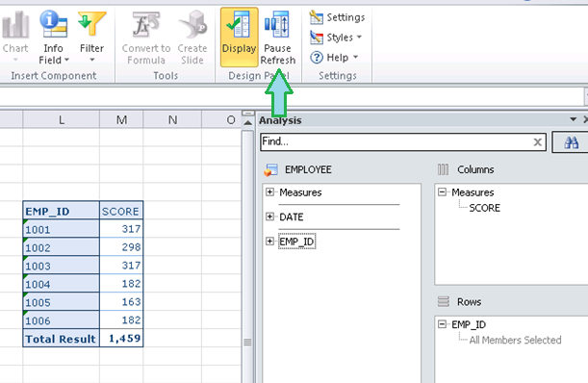Select cell with EMP_ID 1002
This screenshot has width=588, height=383.
[62, 246]
